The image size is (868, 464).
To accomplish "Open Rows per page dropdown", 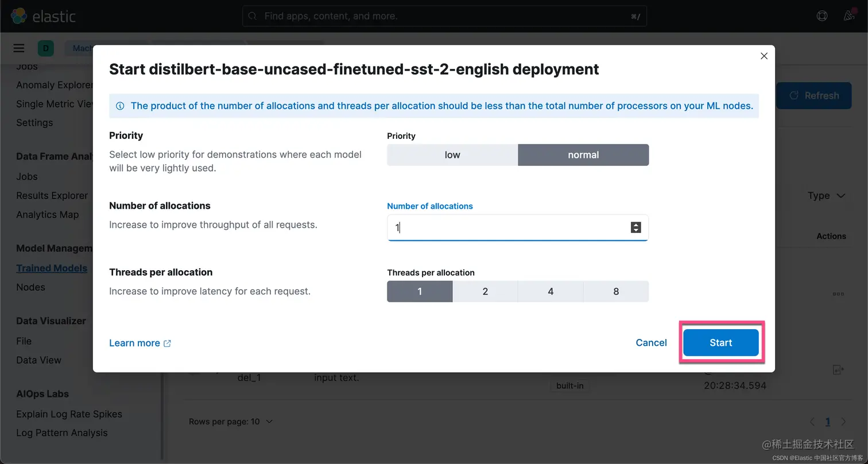I will click(231, 422).
